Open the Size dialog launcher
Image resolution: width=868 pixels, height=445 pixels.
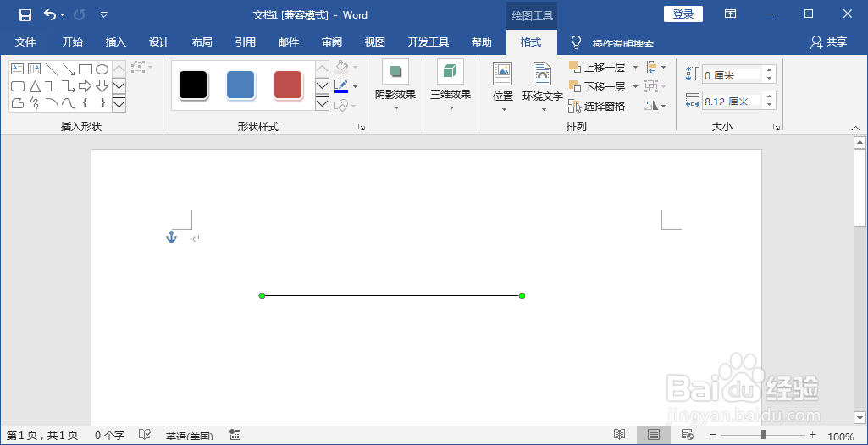coord(777,127)
